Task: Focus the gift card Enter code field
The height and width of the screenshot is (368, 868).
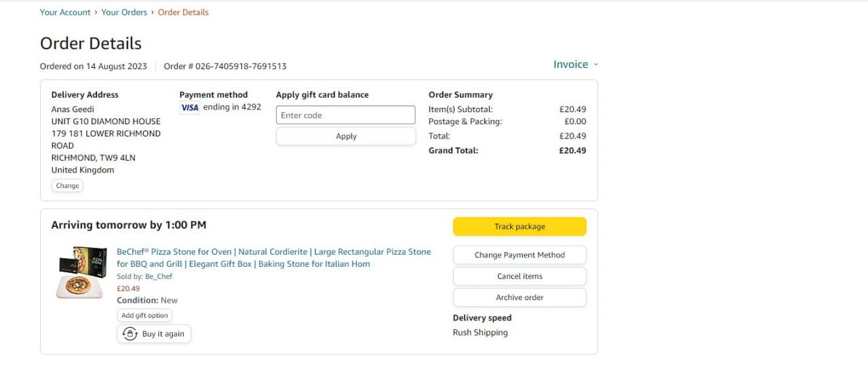Action: pyautogui.click(x=345, y=115)
